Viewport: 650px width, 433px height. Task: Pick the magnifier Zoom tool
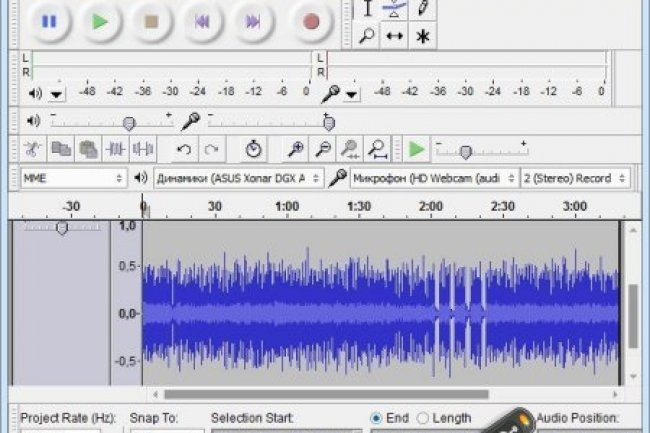point(367,36)
